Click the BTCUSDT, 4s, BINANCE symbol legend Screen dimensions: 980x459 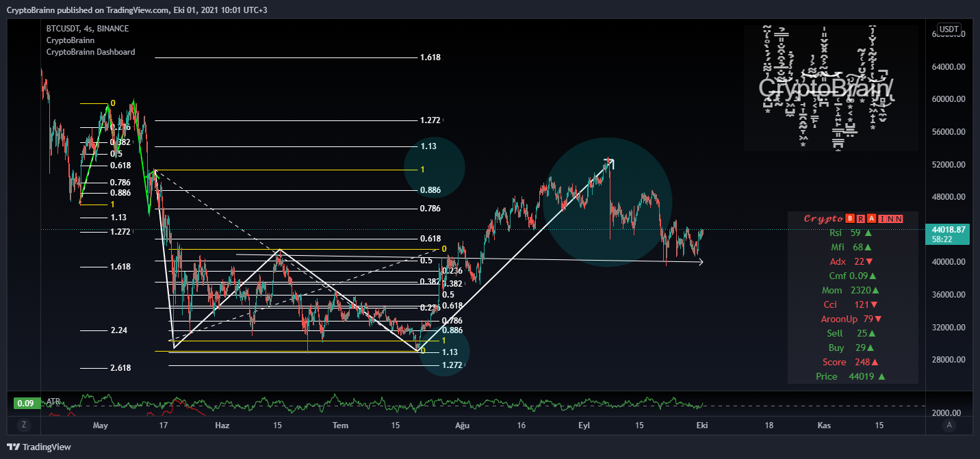(x=88, y=29)
